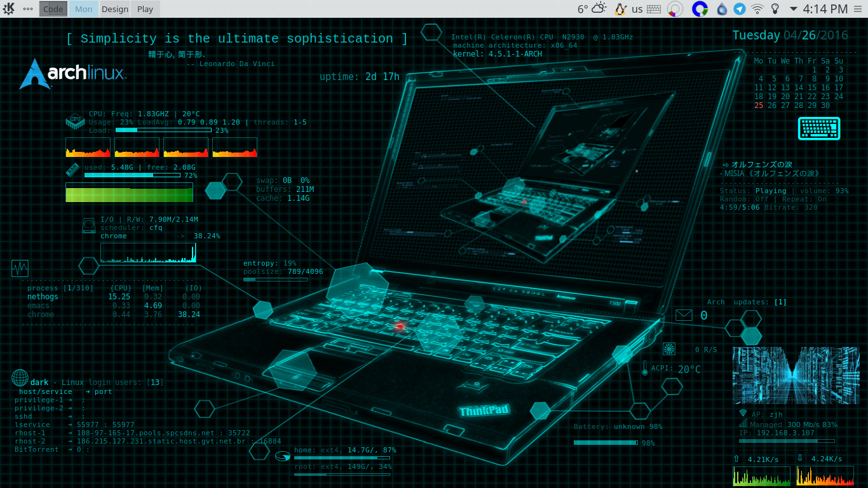
Task: Click the green memory usage graph
Action: coord(129,193)
